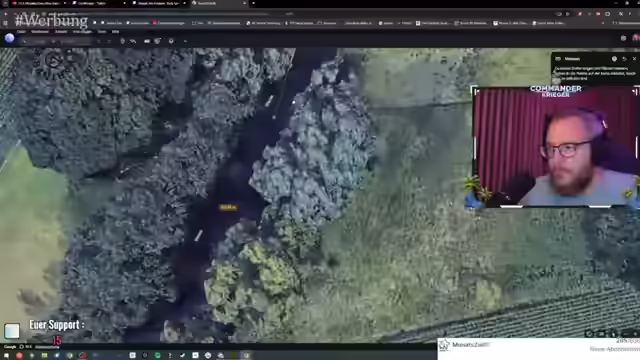The width and height of the screenshot is (640, 360).
Task: Click the redo arrow in toolbar
Action: 109,41
